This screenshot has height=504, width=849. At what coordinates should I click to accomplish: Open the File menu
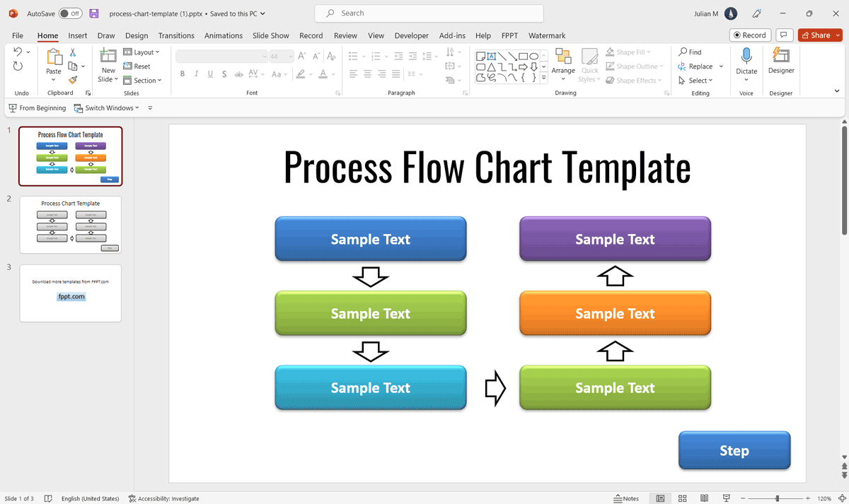click(18, 35)
